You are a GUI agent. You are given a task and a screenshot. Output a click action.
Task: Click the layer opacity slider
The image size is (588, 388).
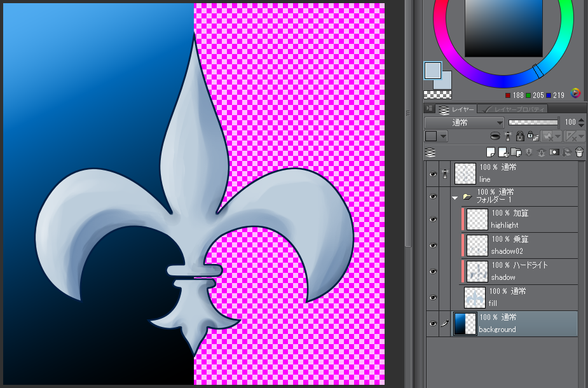point(533,122)
